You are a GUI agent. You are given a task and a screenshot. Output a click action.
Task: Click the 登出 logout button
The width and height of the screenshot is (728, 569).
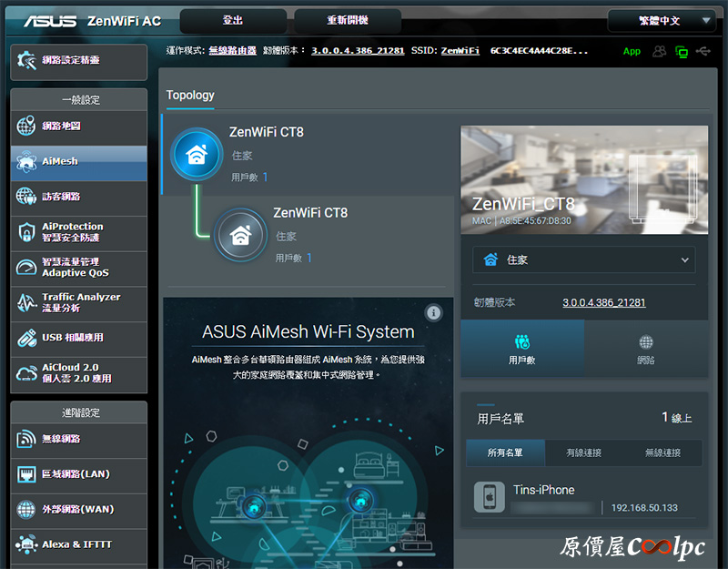233,21
